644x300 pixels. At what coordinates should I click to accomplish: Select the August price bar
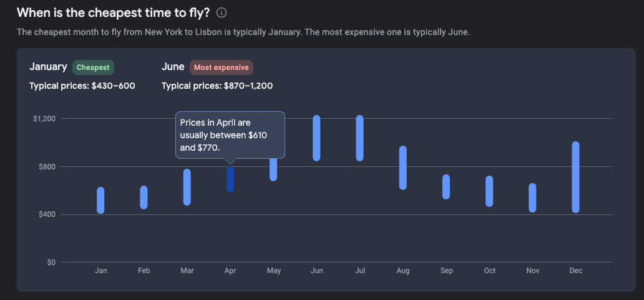tap(402, 167)
